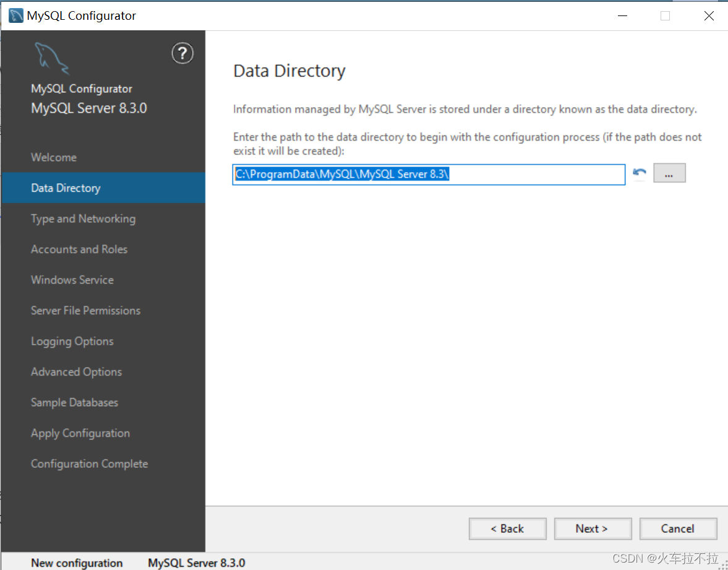Select the Data Directory step
This screenshot has width=728, height=570.
[103, 188]
